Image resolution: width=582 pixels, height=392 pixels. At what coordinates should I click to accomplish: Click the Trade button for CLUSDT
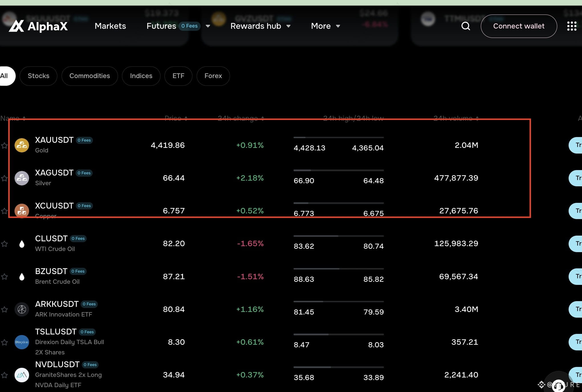point(575,244)
